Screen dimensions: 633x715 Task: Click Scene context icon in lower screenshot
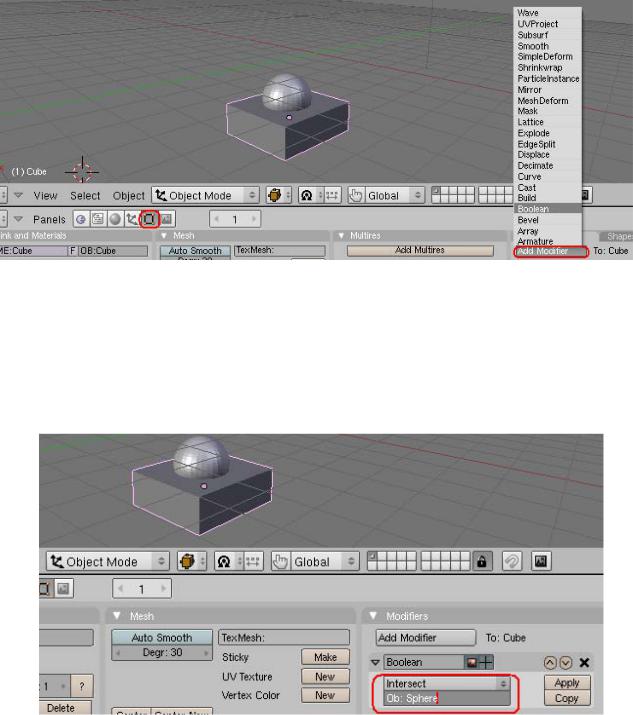coord(63,588)
